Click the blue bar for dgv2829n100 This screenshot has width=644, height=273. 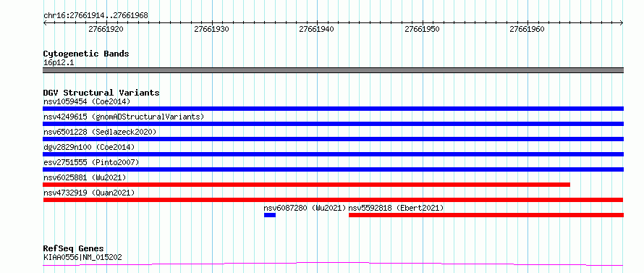(x=333, y=154)
